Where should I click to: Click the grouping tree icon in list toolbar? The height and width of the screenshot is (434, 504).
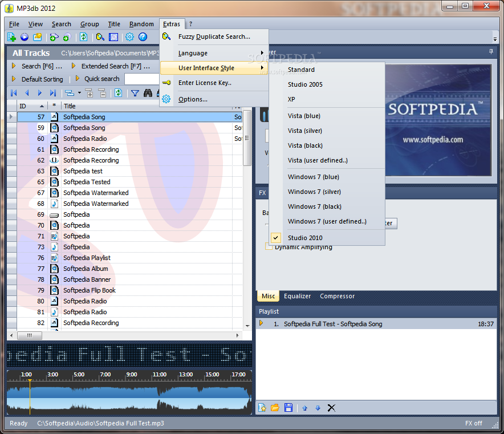[x=70, y=93]
